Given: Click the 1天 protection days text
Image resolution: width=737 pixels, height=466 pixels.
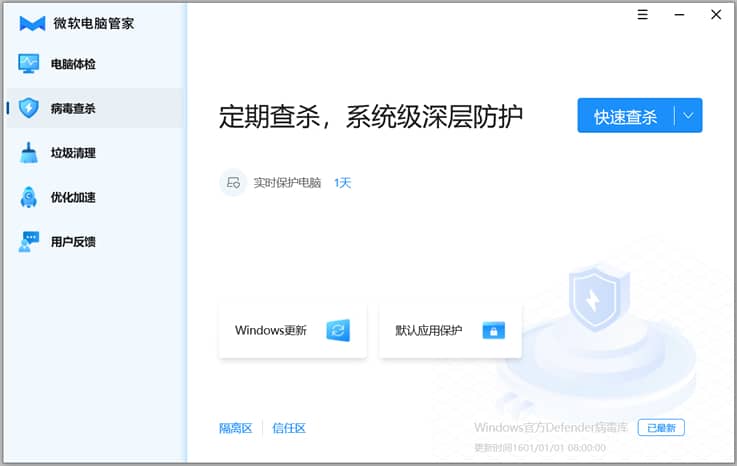Looking at the screenshot, I should pos(343,182).
